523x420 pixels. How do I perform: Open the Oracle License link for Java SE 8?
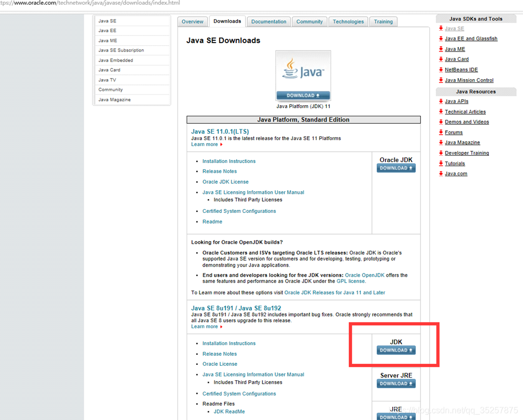220,364
